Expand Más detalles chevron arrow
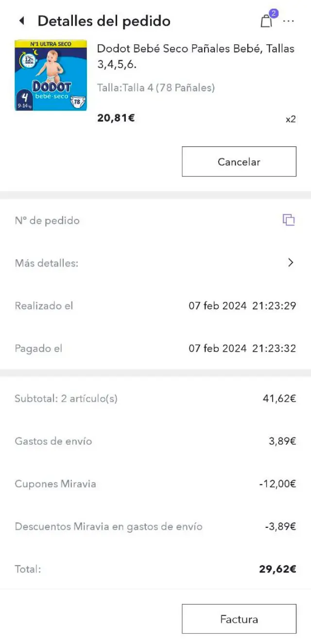 tap(291, 263)
